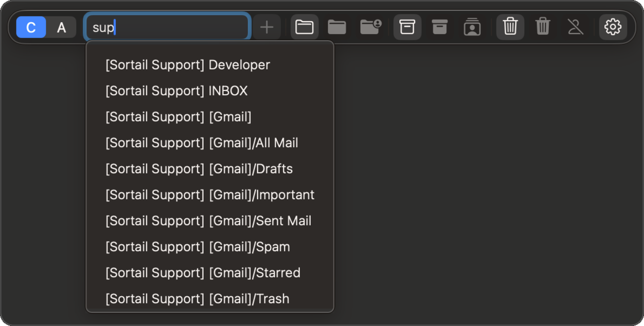644x326 pixels.
Task: Click the outlined folder icon
Action: (x=305, y=27)
